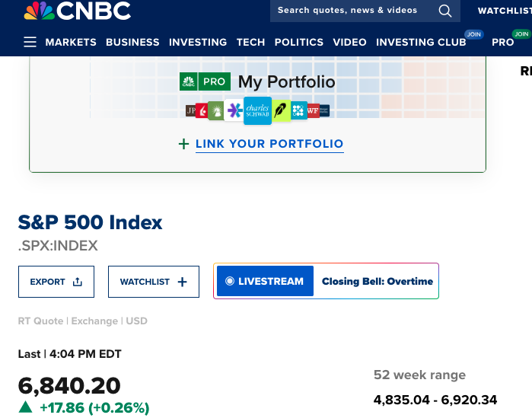Click the E*Trade purple star icon
The image size is (532, 418).
click(234, 111)
